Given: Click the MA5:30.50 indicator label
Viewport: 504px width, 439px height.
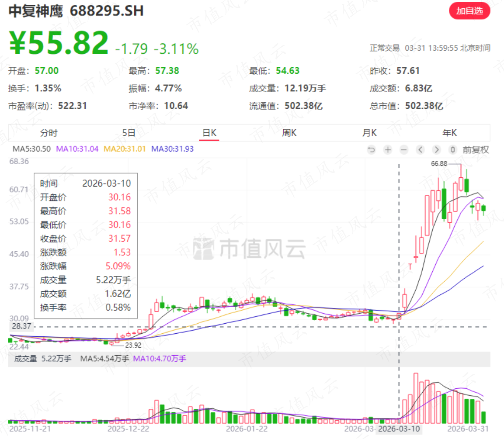Looking at the screenshot, I should point(31,149).
